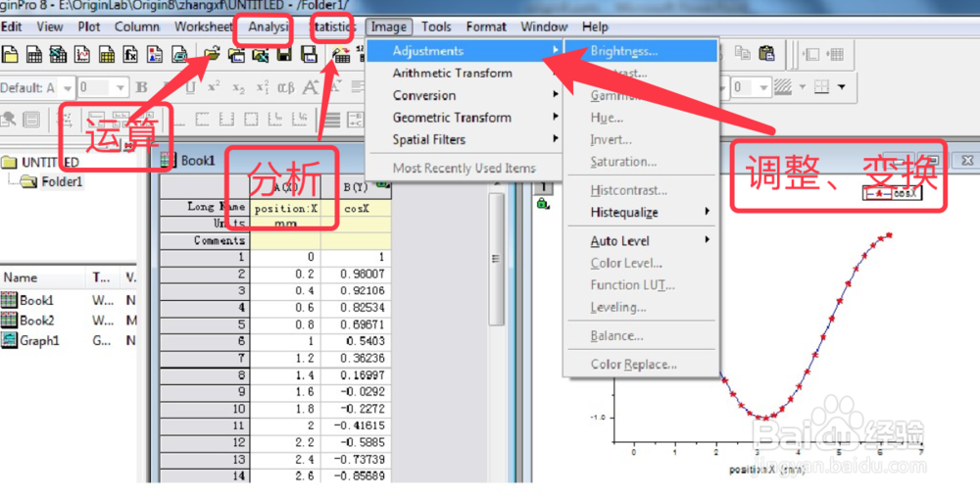Toggle Underline text formatting

(x=190, y=87)
